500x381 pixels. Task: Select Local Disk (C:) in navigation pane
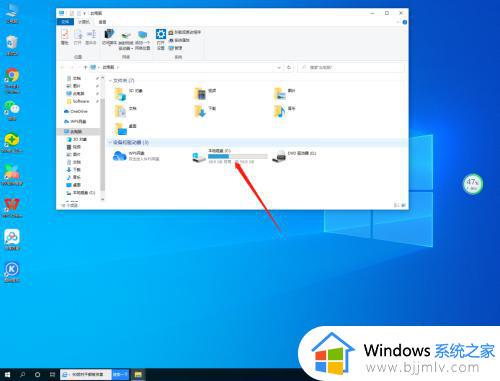coord(81,193)
